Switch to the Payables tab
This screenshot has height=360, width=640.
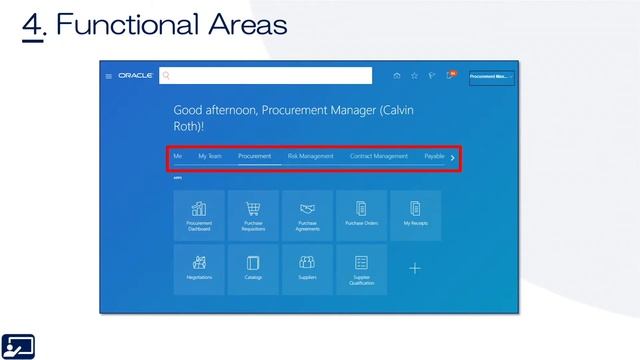coord(434,156)
